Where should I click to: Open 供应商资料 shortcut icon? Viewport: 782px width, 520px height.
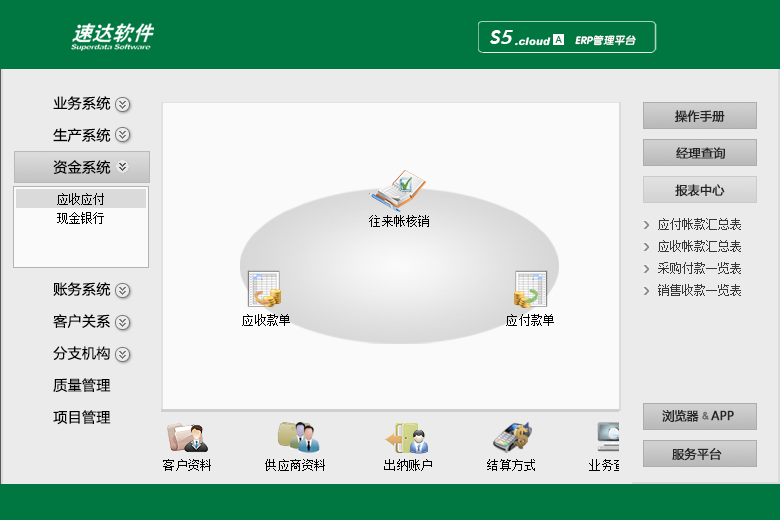coord(298,437)
